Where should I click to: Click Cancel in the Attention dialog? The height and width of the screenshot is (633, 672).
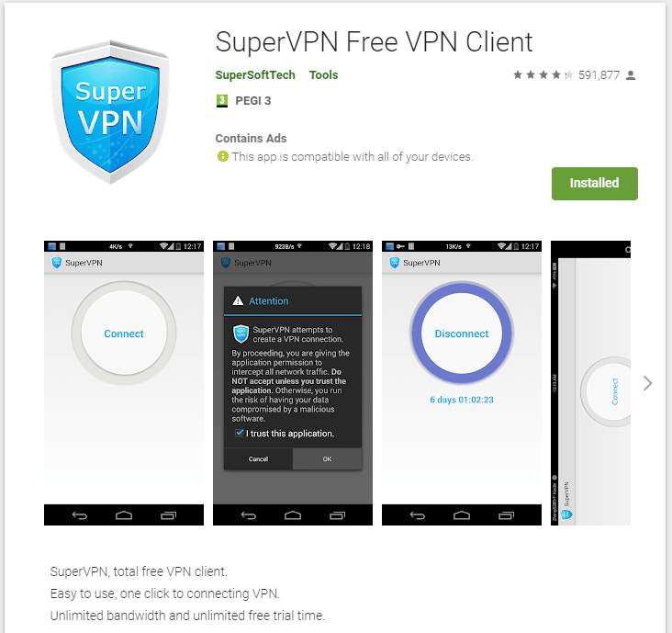point(258,458)
